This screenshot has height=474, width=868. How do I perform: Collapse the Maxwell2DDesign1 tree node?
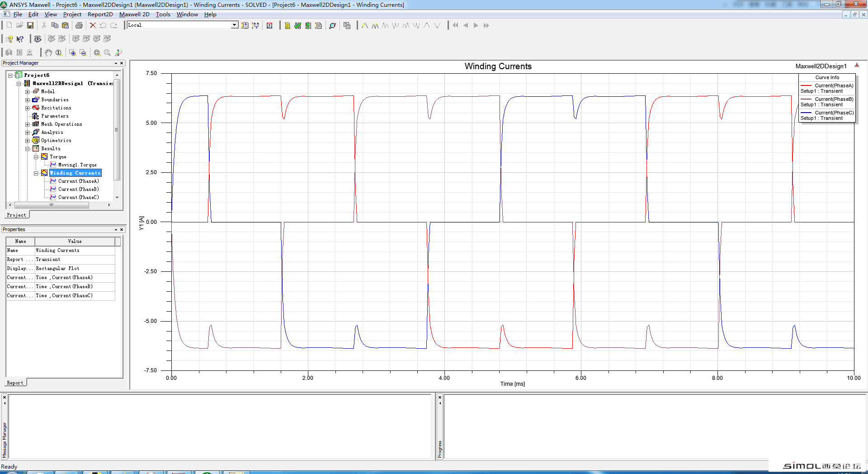pyautogui.click(x=19, y=83)
